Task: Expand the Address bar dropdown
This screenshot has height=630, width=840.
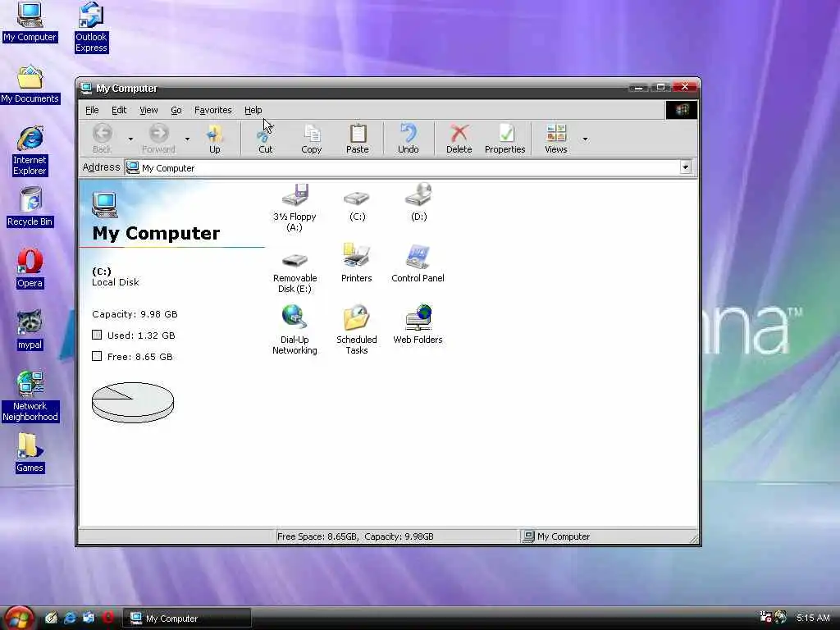Action: pos(685,167)
